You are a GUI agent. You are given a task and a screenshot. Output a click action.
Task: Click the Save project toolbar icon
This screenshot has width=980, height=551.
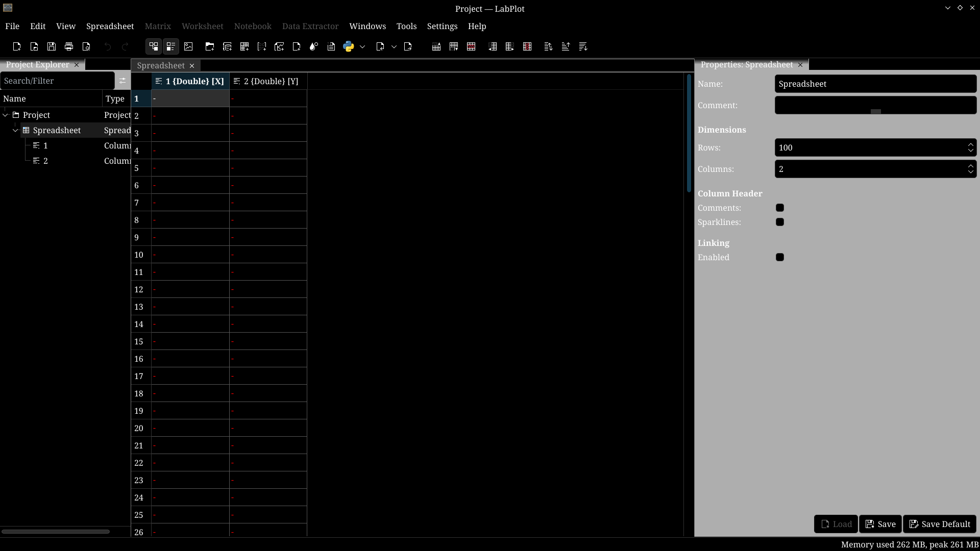[52, 46]
